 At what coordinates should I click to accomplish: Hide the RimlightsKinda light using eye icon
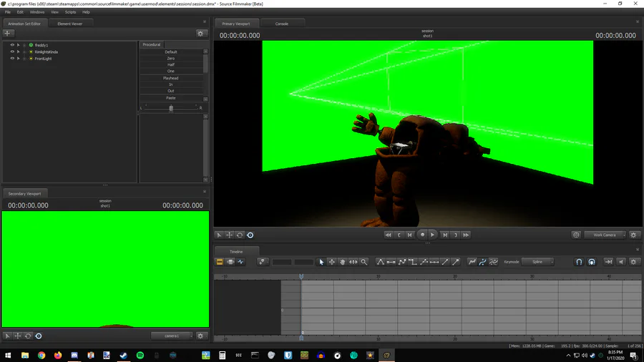(12, 52)
